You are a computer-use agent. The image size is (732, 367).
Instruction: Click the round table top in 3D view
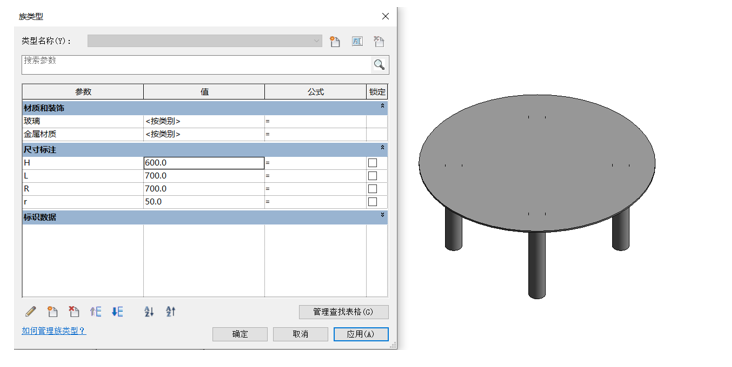537,162
